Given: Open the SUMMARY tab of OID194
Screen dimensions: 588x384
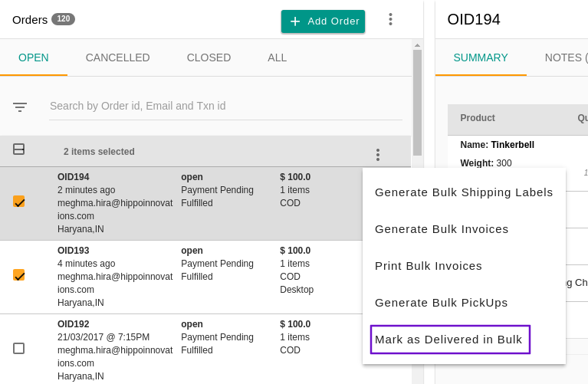Looking at the screenshot, I should [481, 57].
